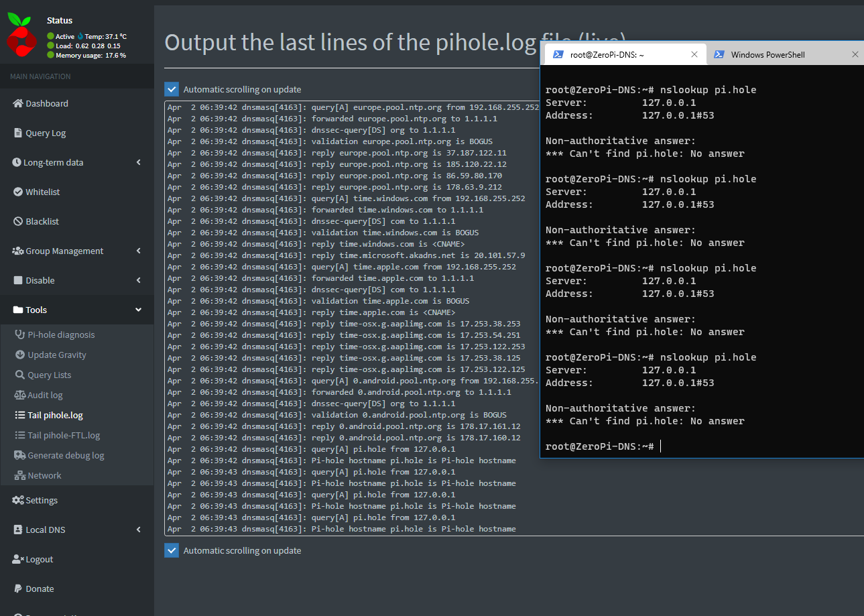Collapse the Tools submenu chevron

point(138,310)
